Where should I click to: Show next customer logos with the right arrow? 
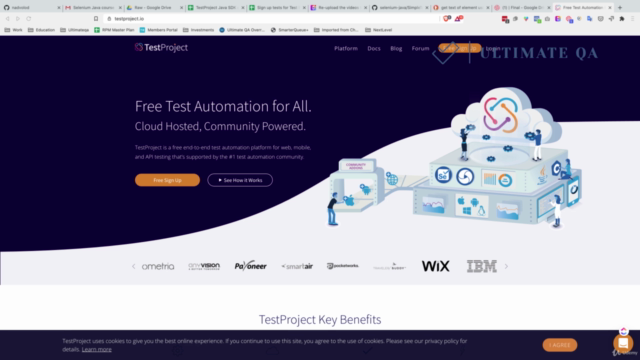506,267
